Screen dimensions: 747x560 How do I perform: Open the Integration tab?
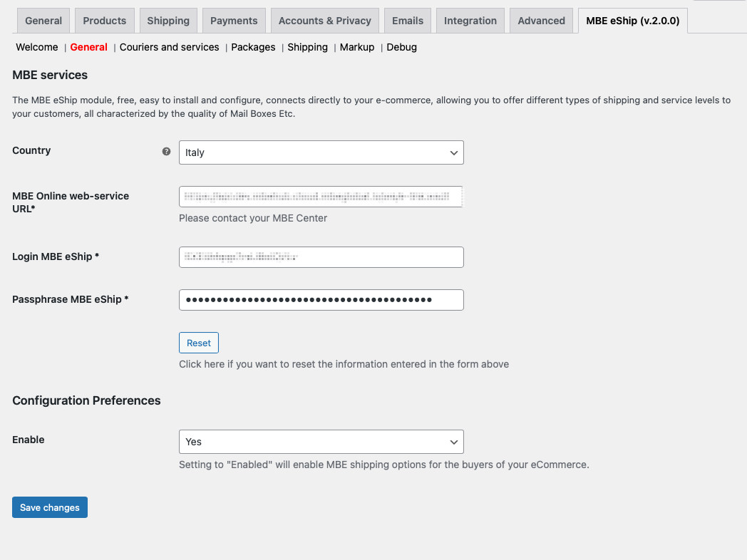[470, 21]
